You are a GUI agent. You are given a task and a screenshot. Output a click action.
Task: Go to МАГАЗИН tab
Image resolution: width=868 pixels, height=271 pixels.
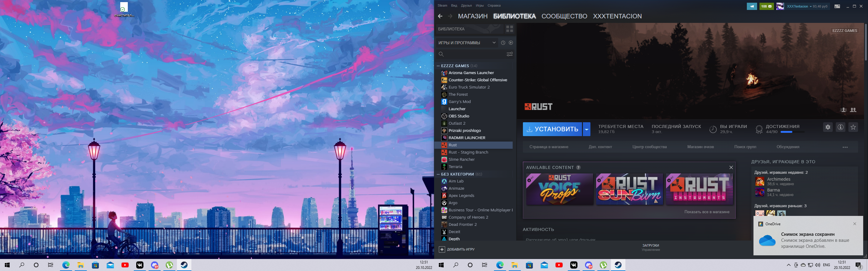tap(473, 16)
